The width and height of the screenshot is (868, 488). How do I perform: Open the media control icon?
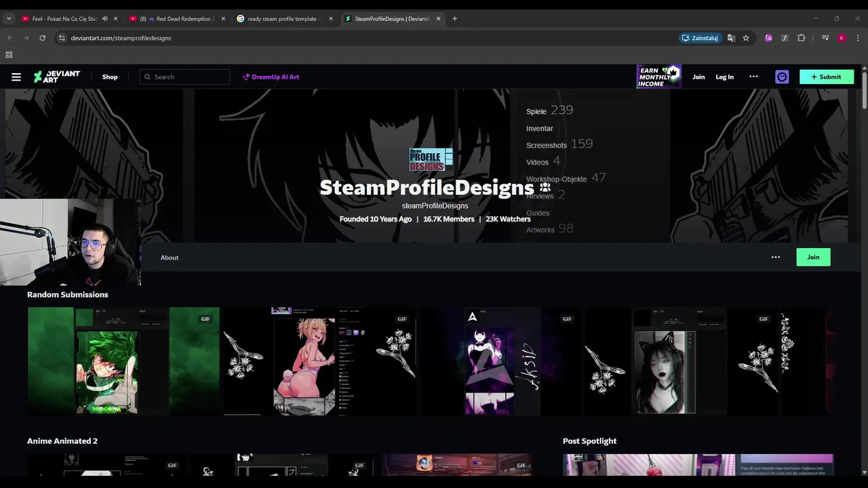point(825,38)
